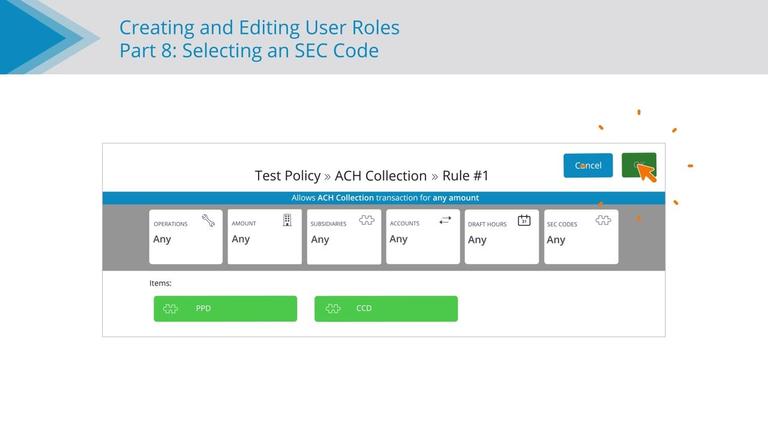This screenshot has width=768, height=432.
Task: Click the puzzle icon on CCD item
Action: click(333, 309)
